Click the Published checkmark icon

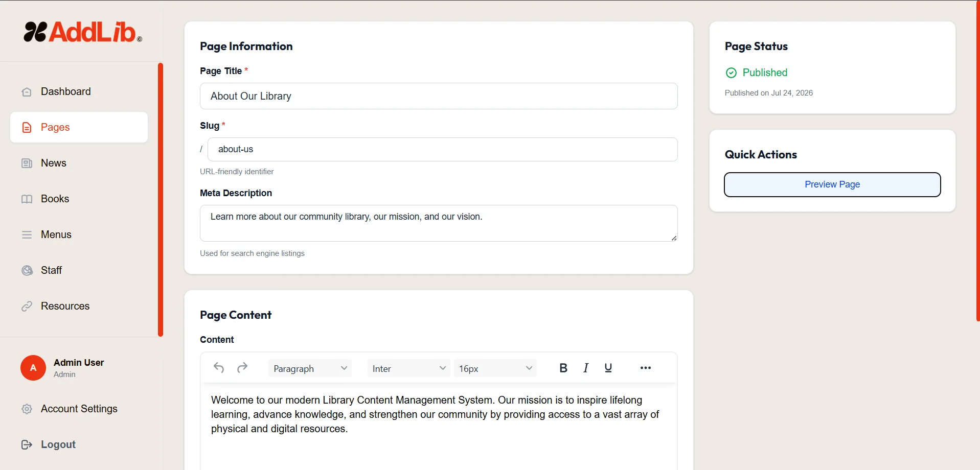coord(732,73)
